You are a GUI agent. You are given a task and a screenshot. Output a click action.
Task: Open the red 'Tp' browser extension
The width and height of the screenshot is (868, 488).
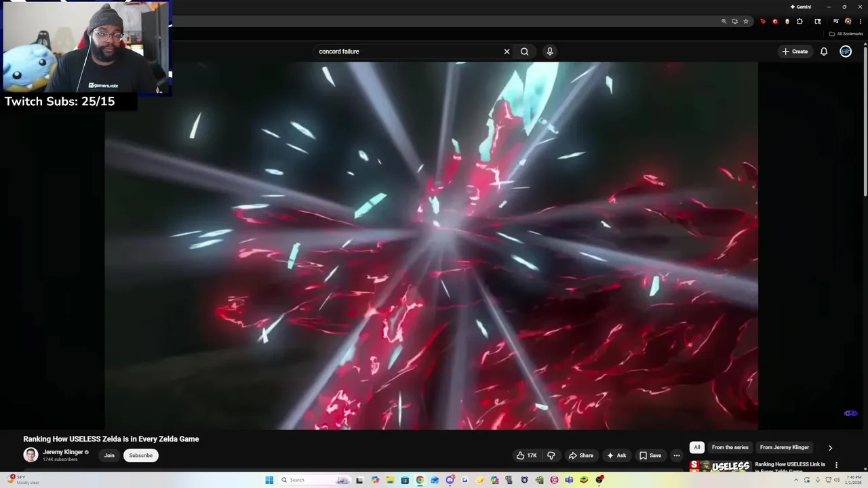[x=763, y=21]
